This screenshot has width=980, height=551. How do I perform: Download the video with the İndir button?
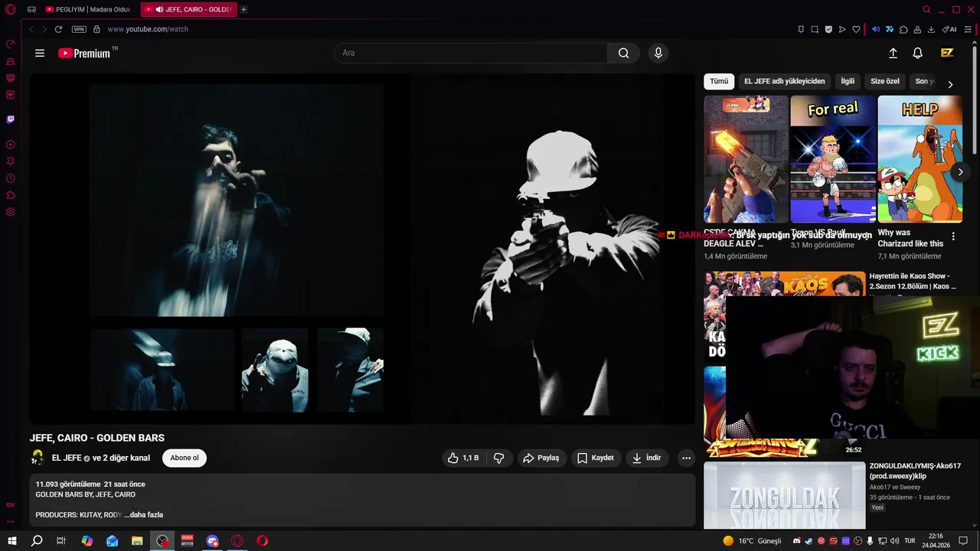tap(646, 458)
